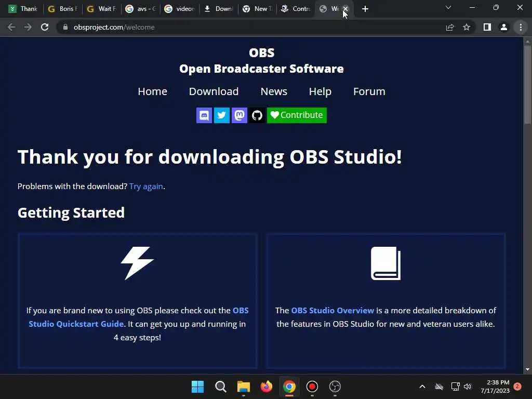
Task: Switch to the video Google search tab
Action: [179, 9]
